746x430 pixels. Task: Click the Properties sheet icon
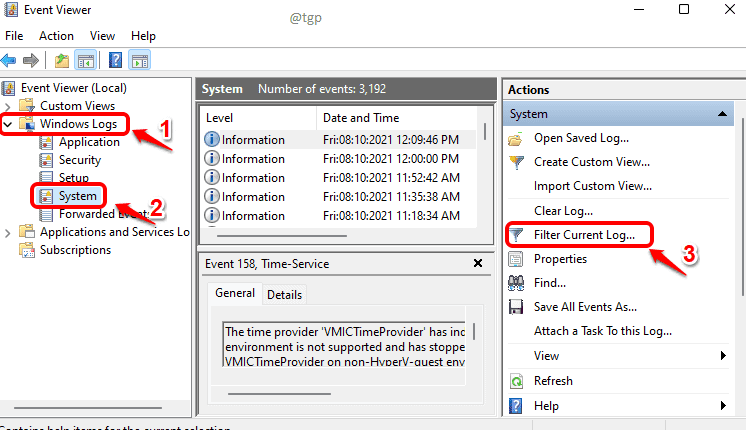tap(516, 259)
